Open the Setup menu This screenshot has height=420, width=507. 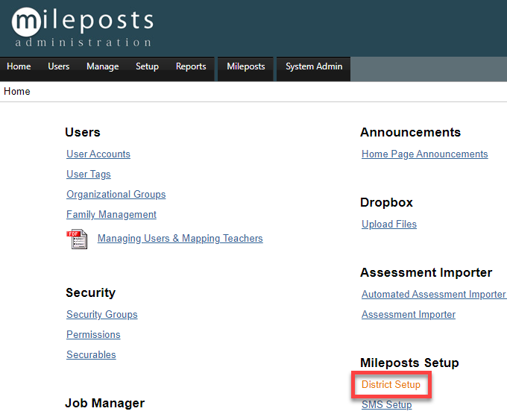coord(147,66)
